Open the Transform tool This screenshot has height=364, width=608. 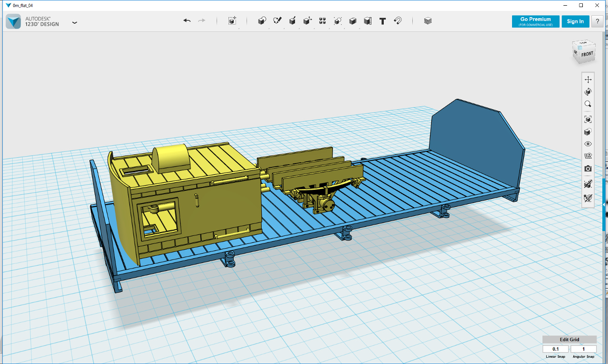tap(232, 21)
